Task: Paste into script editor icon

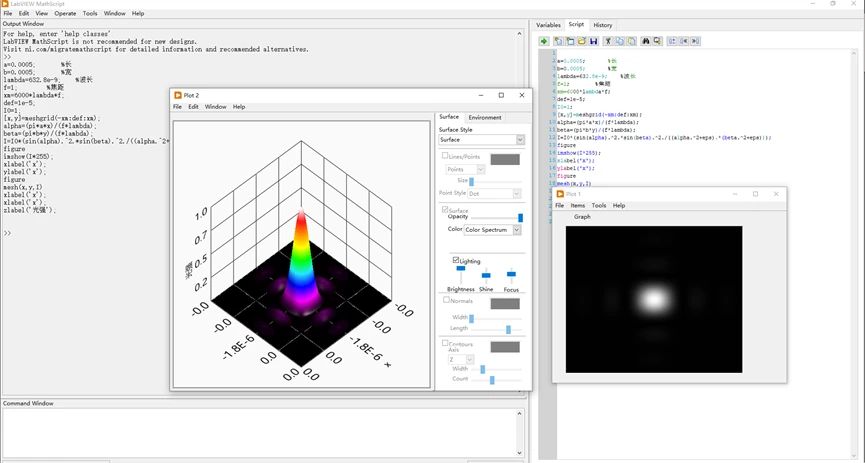Action: 632,41
